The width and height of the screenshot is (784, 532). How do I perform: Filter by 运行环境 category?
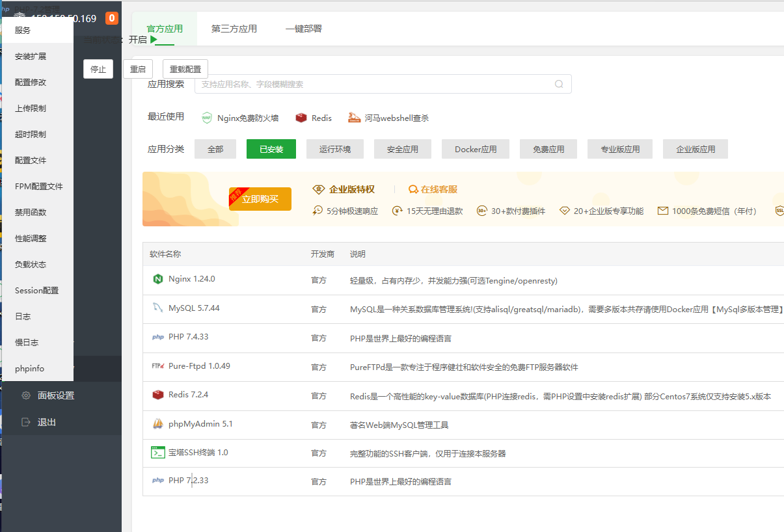click(335, 149)
